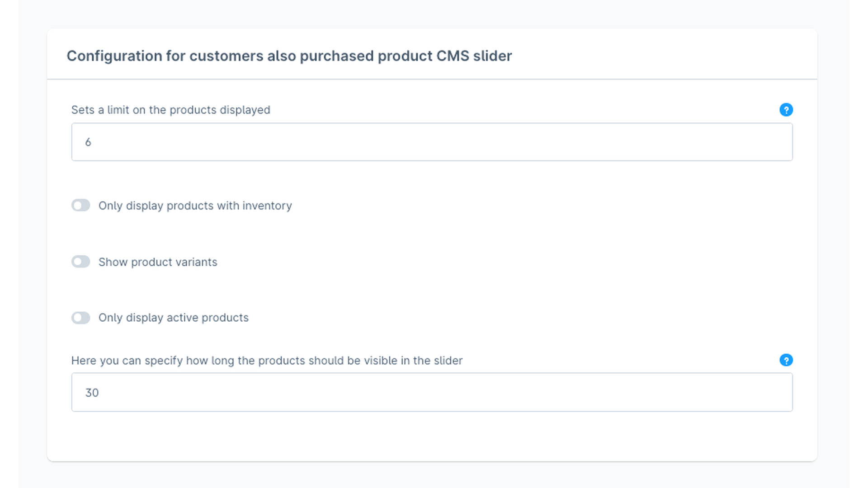
Task: Click the 'Here you can specify how long' label
Action: 267,361
